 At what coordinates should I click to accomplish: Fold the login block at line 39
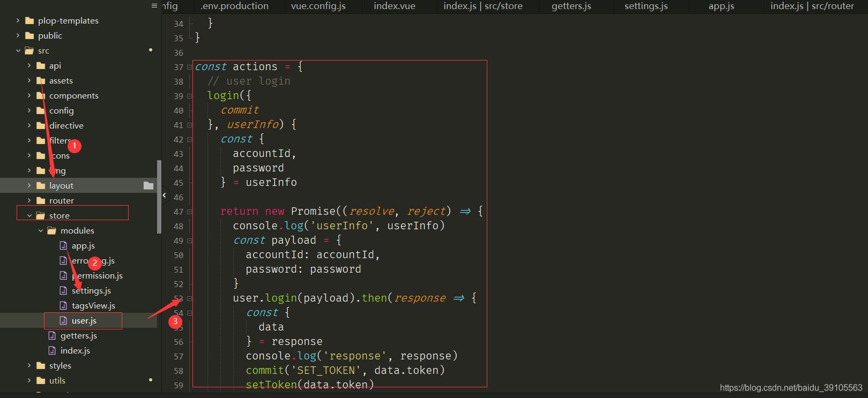click(189, 96)
